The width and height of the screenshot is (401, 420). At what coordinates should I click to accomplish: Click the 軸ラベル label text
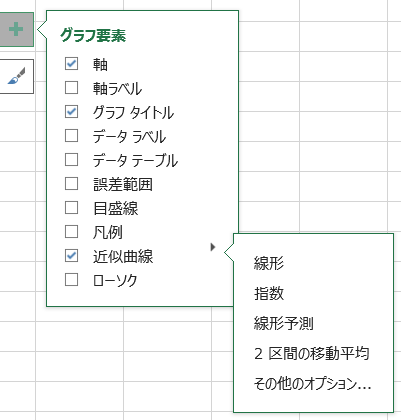coord(117,88)
